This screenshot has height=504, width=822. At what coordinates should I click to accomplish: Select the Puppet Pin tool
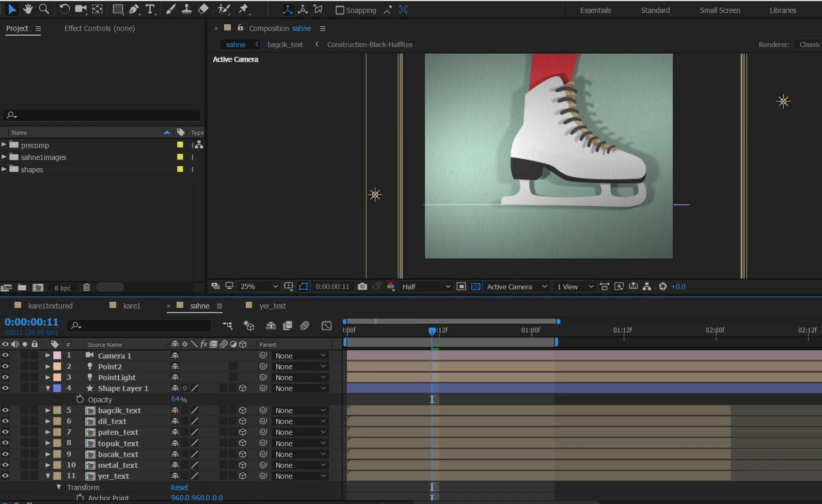click(x=244, y=9)
